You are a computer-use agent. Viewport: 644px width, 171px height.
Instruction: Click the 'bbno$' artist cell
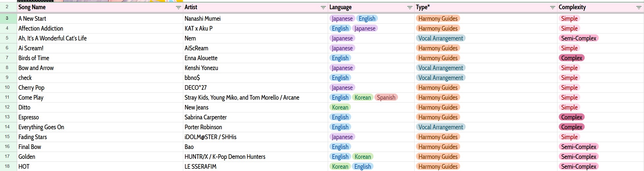click(255, 78)
